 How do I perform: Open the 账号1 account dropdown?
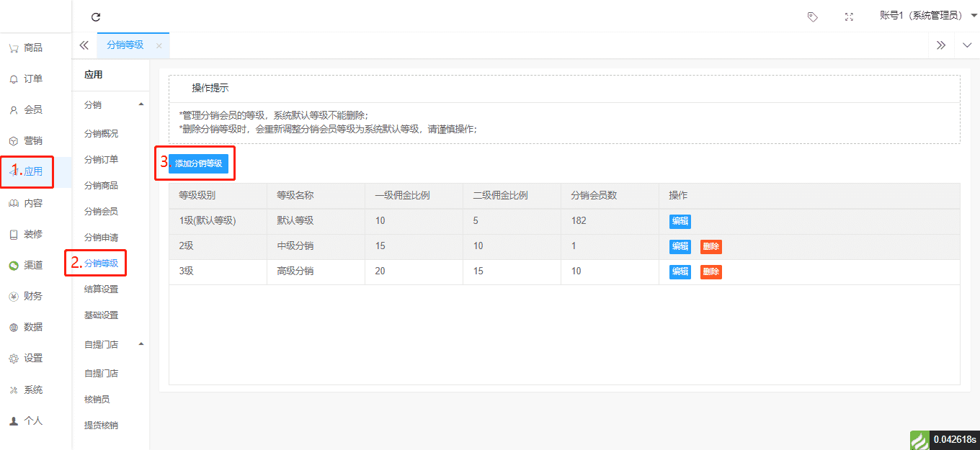(x=928, y=16)
